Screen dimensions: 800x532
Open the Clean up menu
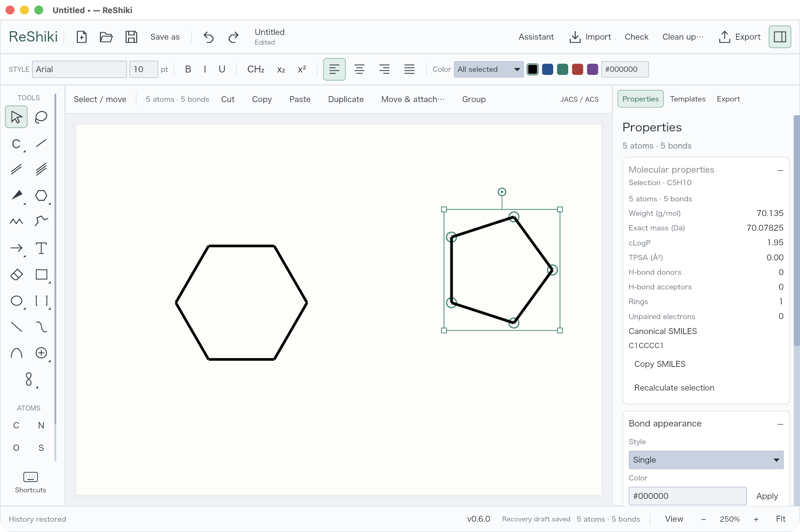(682, 37)
